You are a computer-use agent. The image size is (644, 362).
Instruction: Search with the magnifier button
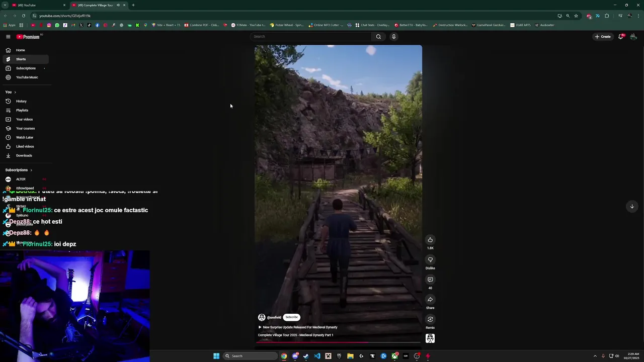(378, 36)
